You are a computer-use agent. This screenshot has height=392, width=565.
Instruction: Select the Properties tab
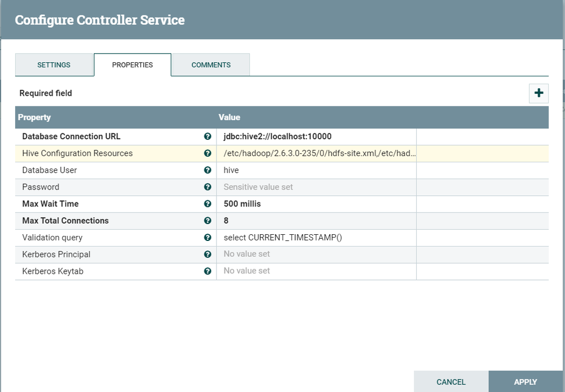tap(132, 65)
